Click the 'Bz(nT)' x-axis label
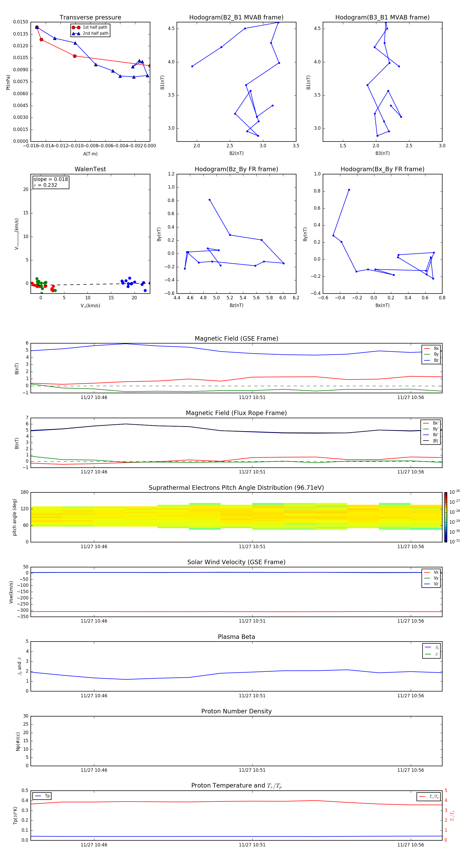 tap(236, 305)
